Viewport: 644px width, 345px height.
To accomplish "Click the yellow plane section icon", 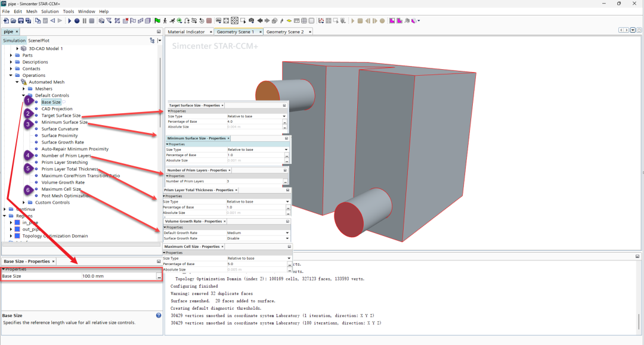I will [x=289, y=20].
